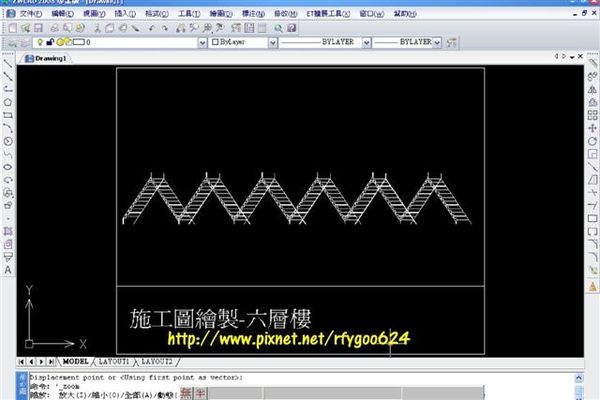Select the Mirror modify tool

[592, 89]
